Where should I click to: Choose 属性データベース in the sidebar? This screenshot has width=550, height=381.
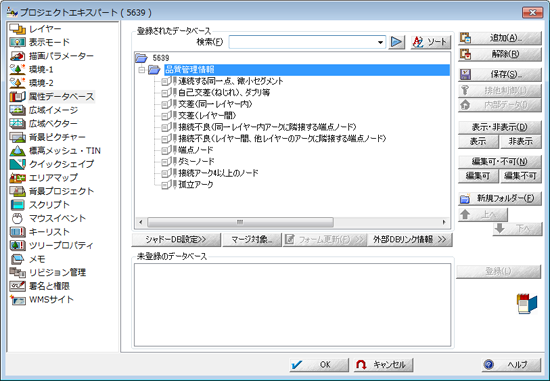52,96
